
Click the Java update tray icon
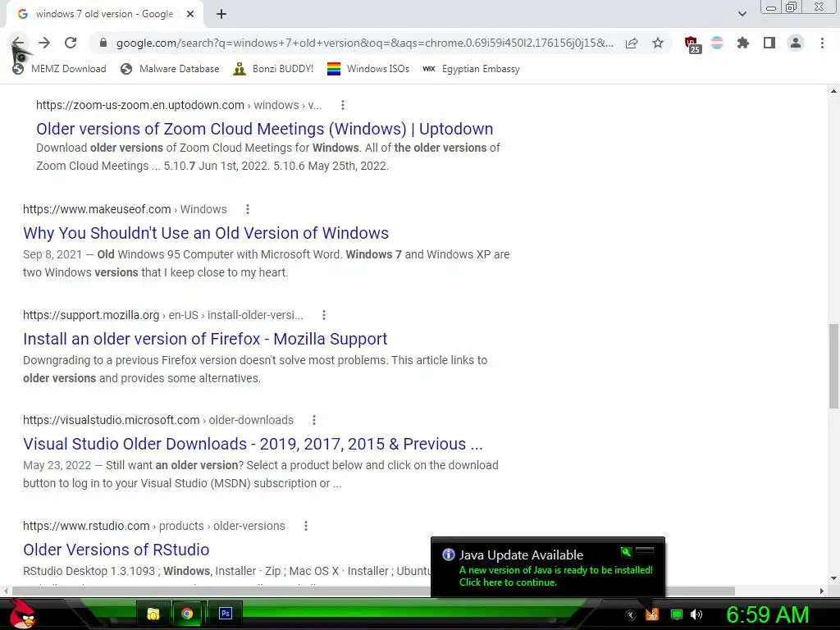tap(652, 614)
